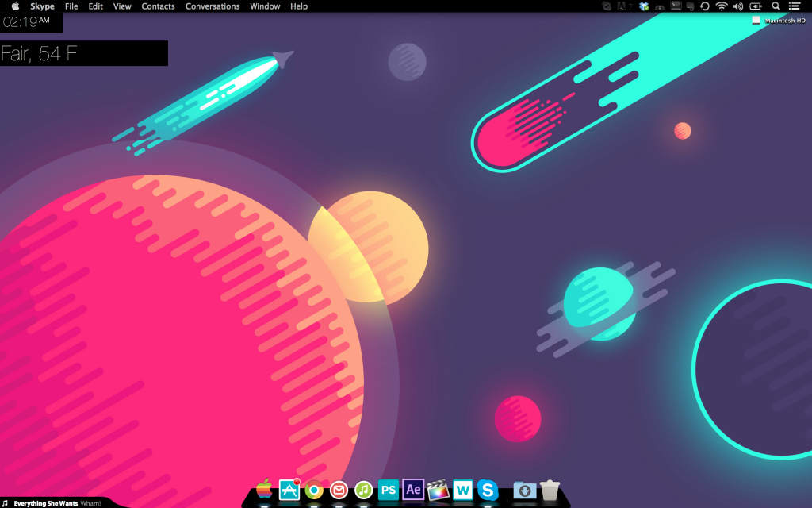Launch After Effects from the Dock
Image resolution: width=812 pixels, height=508 pixels.
413,489
